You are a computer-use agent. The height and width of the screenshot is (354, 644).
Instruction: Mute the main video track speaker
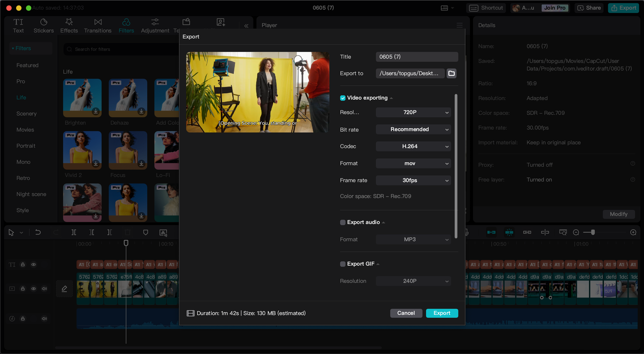[44, 289]
